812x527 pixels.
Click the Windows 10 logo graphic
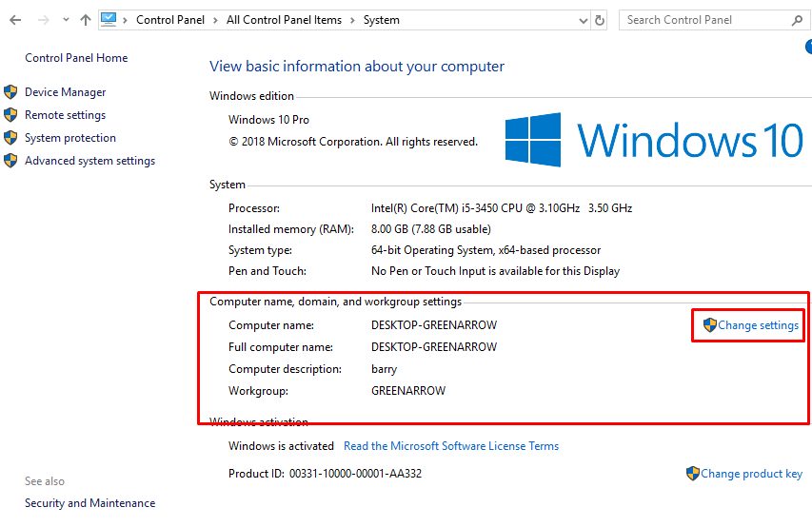(654, 140)
